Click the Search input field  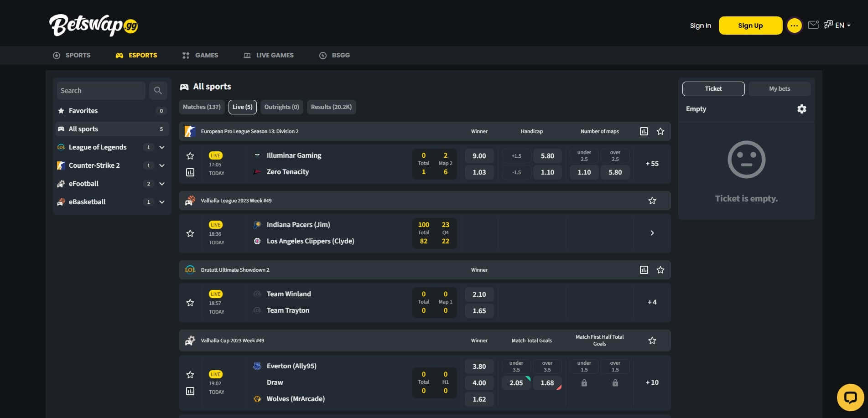(100, 90)
